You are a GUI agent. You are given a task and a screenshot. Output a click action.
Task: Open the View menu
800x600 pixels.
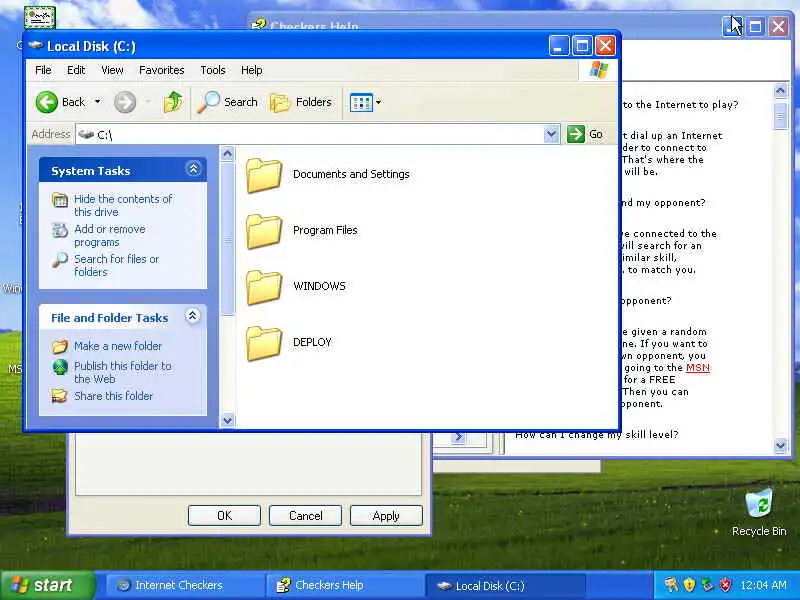pos(112,70)
